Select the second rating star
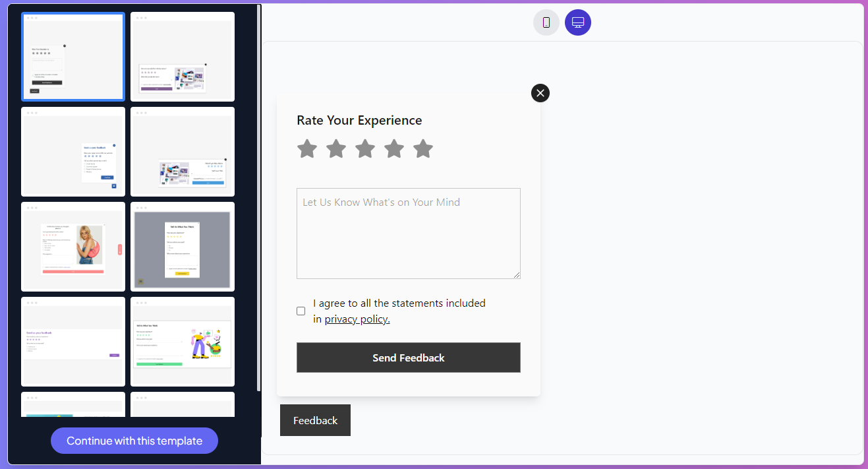The height and width of the screenshot is (469, 868). pyautogui.click(x=336, y=148)
